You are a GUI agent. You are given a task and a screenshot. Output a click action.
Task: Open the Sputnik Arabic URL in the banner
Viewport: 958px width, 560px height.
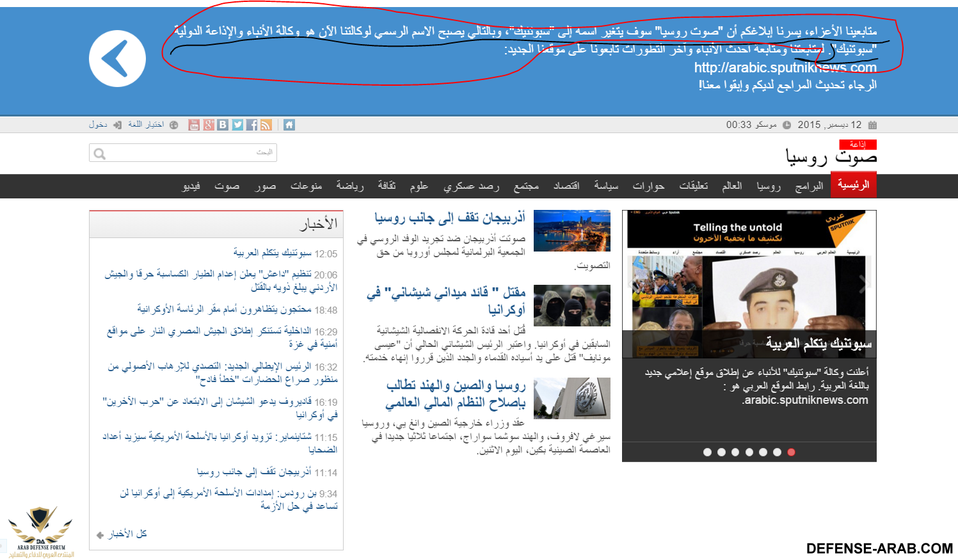pos(785,67)
